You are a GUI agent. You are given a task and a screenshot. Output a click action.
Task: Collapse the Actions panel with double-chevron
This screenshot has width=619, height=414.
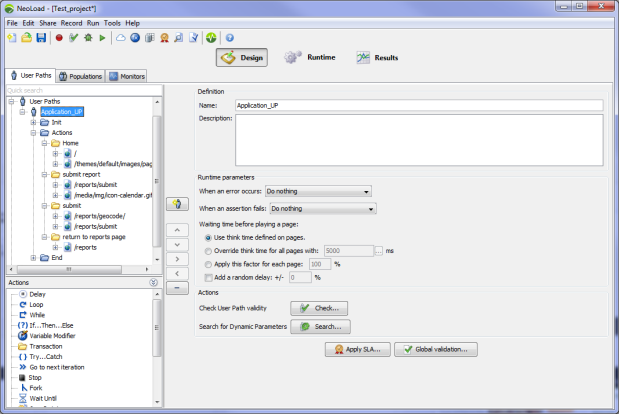[x=153, y=282]
